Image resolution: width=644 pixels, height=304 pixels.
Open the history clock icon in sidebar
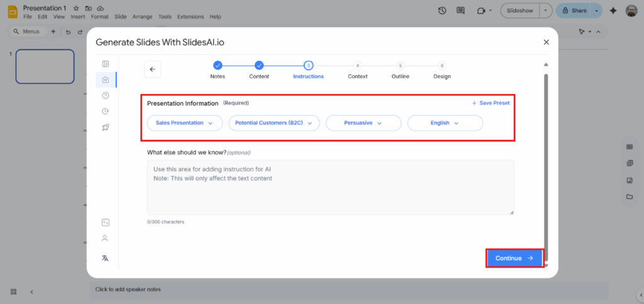coord(105,111)
